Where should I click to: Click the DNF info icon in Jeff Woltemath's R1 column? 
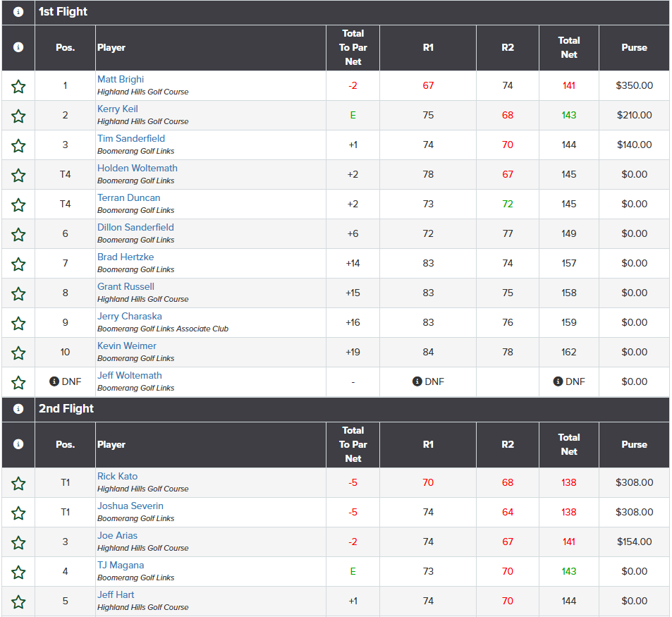click(x=417, y=381)
